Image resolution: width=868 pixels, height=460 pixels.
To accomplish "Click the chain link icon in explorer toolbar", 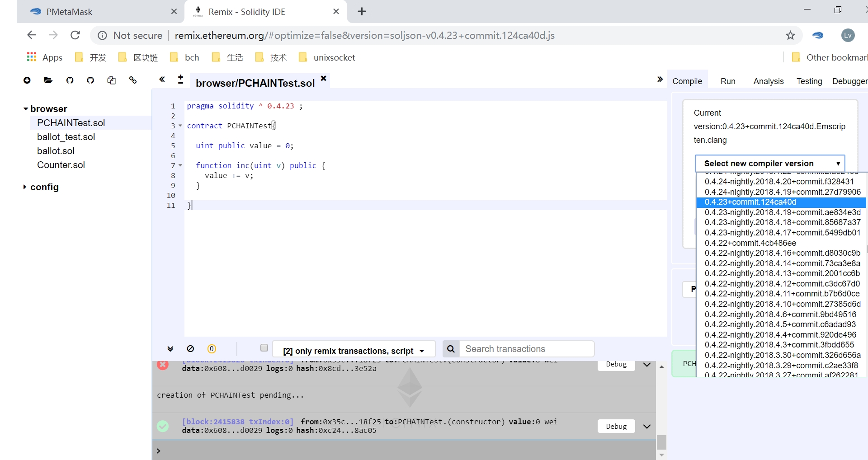I will click(x=133, y=80).
